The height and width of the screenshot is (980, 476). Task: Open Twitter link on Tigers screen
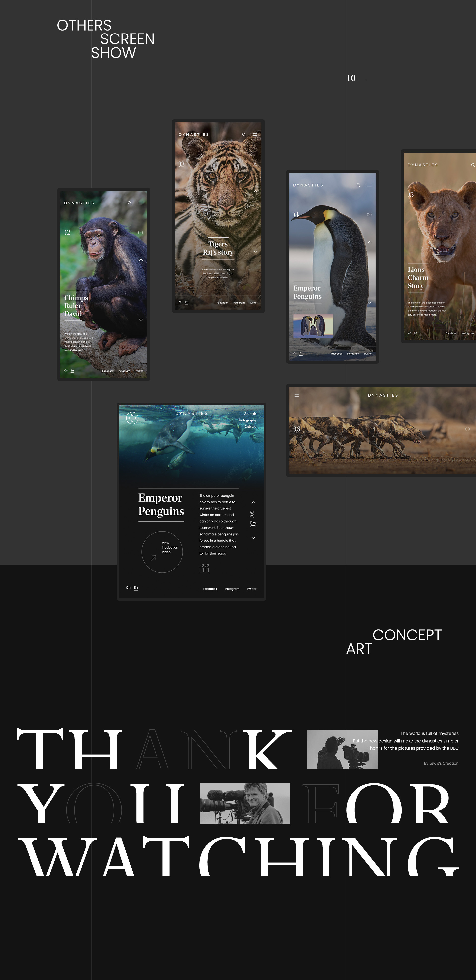(254, 303)
